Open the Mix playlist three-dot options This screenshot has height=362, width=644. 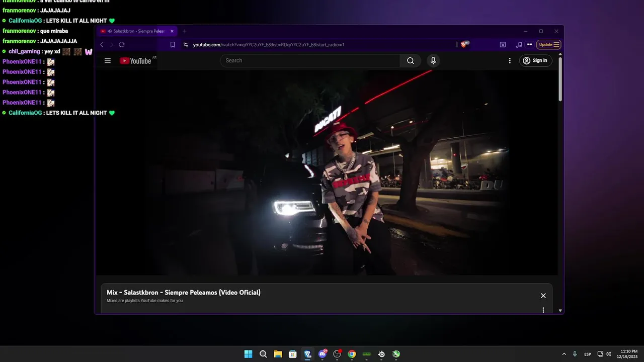pos(543,310)
